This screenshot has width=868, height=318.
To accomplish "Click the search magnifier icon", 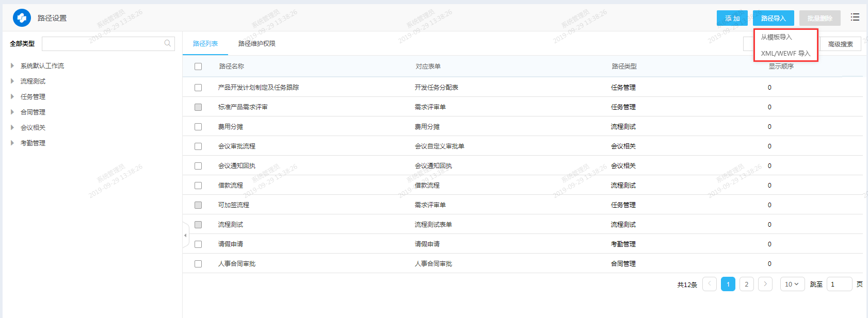I will click(168, 44).
